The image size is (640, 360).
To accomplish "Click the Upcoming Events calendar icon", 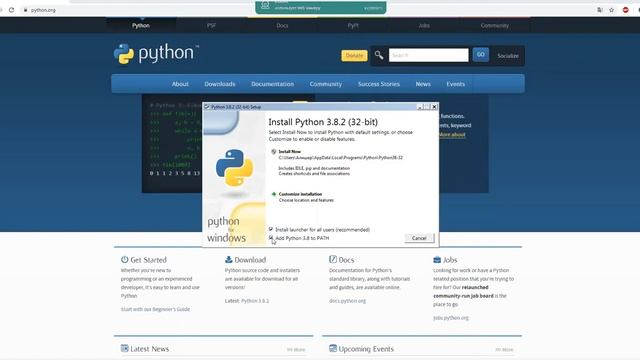I will (x=333, y=348).
